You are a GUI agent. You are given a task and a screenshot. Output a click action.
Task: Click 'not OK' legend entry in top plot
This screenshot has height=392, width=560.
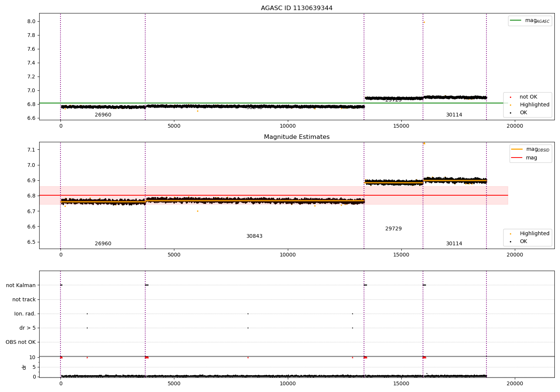point(528,97)
